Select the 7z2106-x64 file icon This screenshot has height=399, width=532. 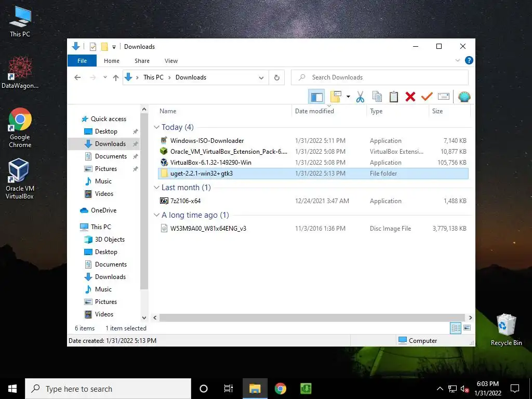click(164, 201)
